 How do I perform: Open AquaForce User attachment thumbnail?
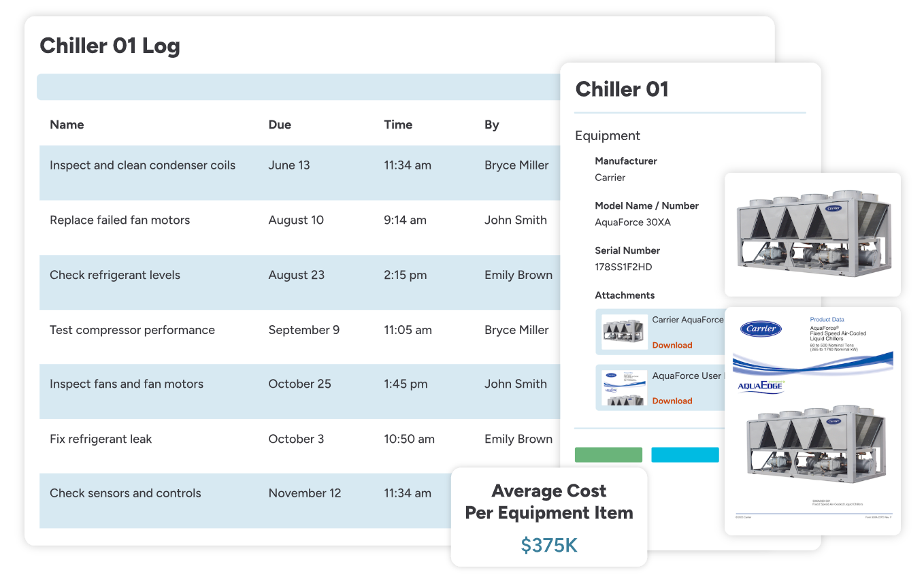click(x=625, y=388)
